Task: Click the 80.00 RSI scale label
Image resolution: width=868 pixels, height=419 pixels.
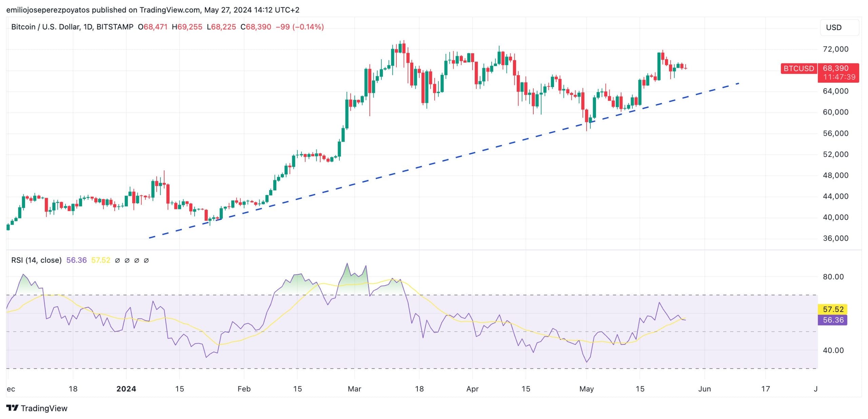Action: click(x=833, y=277)
